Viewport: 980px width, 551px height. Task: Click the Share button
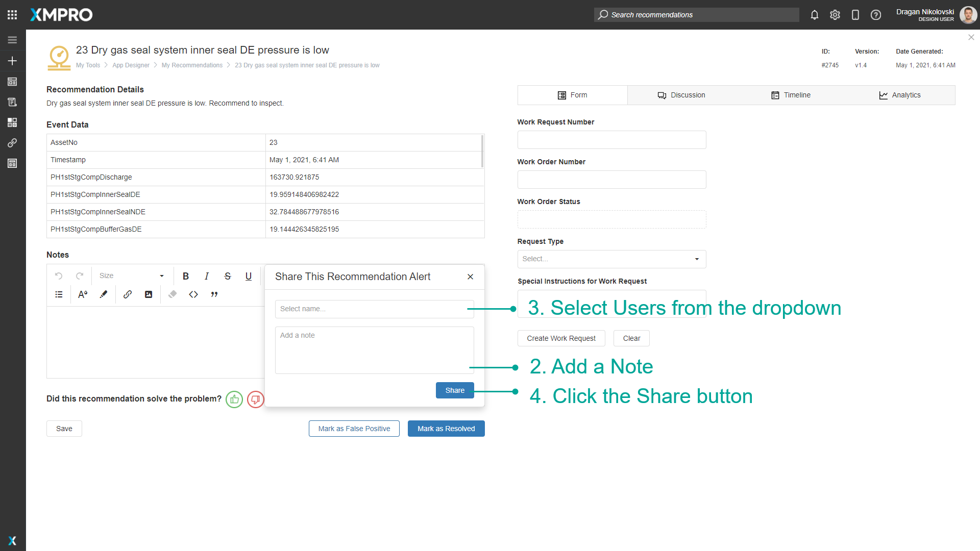pos(455,390)
